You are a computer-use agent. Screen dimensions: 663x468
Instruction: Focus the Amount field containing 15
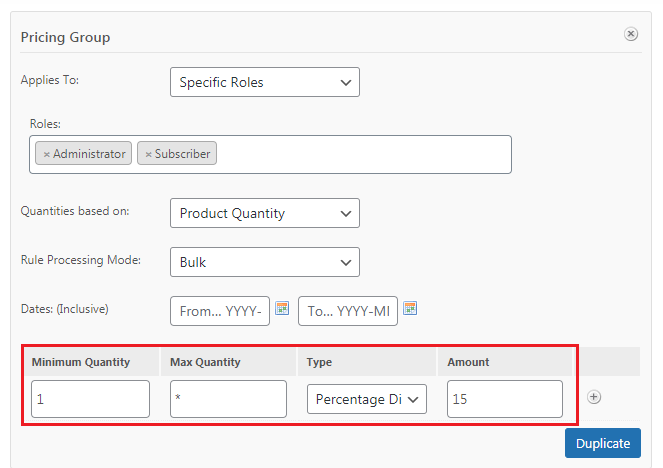click(505, 399)
